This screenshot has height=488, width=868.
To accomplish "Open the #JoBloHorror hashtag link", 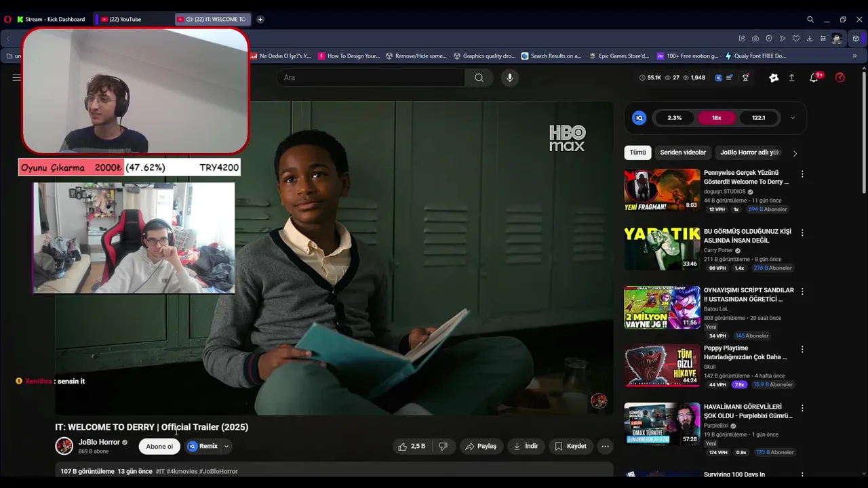I will (218, 471).
